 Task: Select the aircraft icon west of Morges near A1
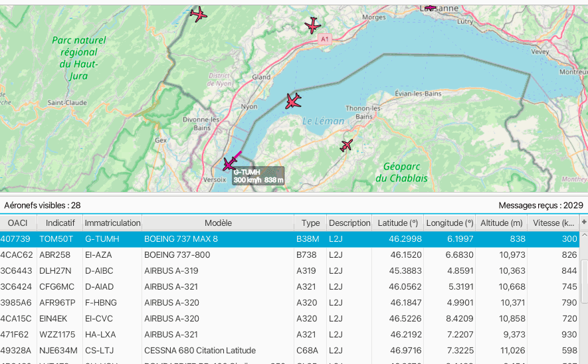pos(312,25)
